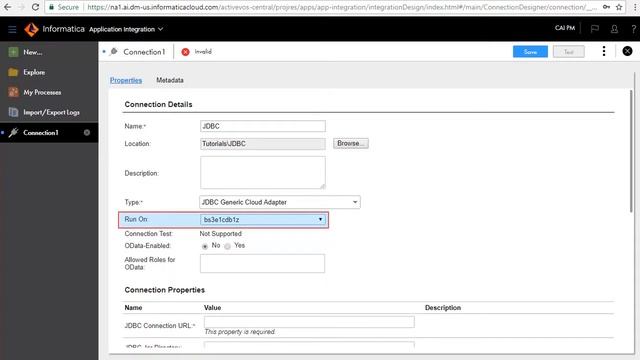Click the green plus New icon
640x360 pixels.
pyautogui.click(x=13, y=52)
